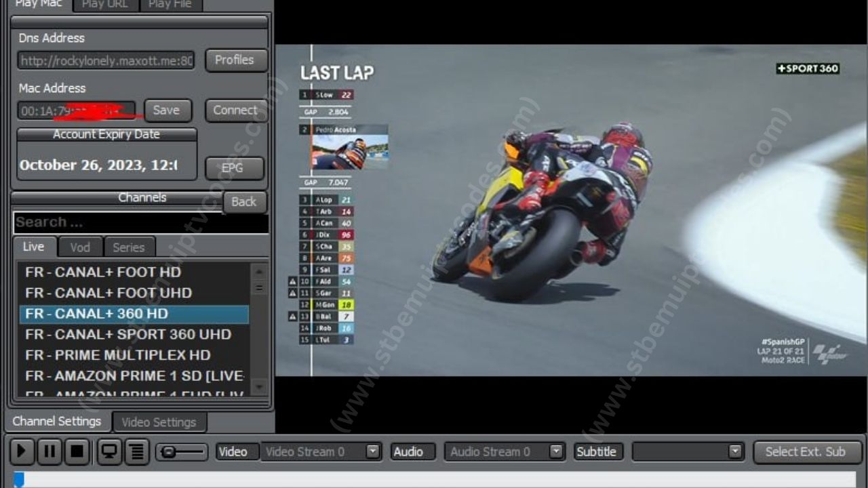The width and height of the screenshot is (868, 488).
Task: Switch to the Play URL tab
Action: tap(105, 5)
